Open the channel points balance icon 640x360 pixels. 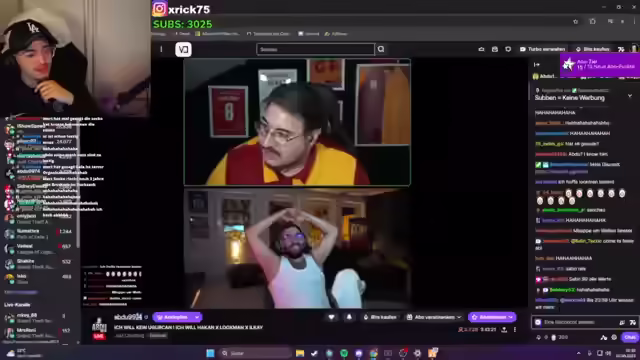(x=553, y=337)
